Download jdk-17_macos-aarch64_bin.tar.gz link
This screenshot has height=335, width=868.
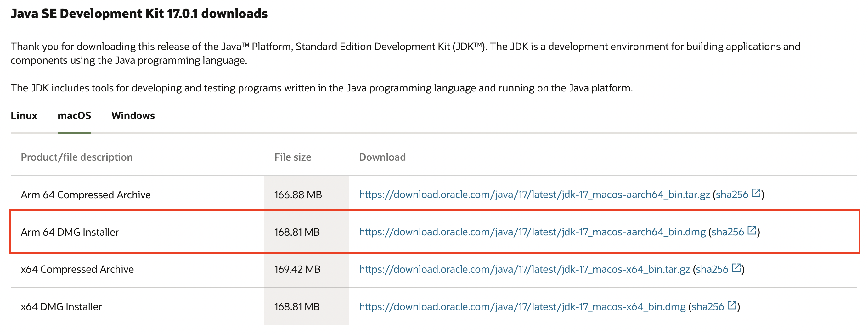(x=534, y=195)
